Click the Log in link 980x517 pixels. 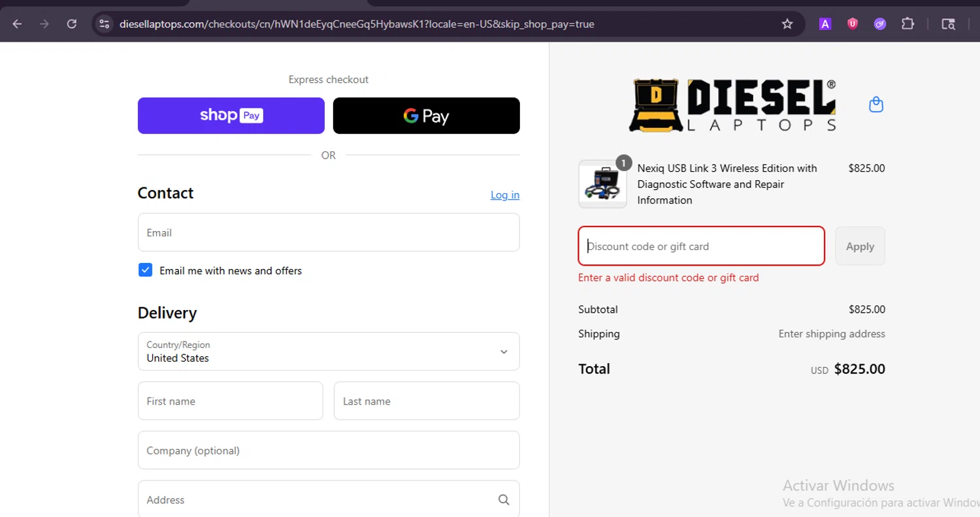tap(505, 195)
